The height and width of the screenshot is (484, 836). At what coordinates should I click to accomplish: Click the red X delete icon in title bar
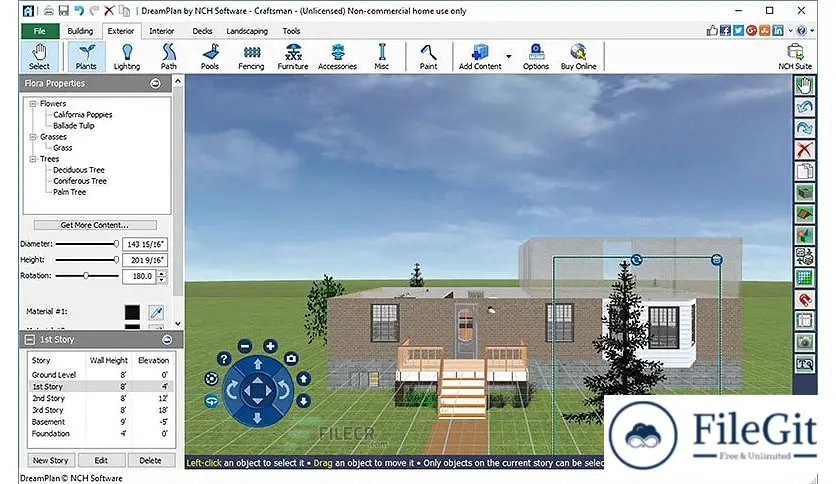(x=109, y=10)
